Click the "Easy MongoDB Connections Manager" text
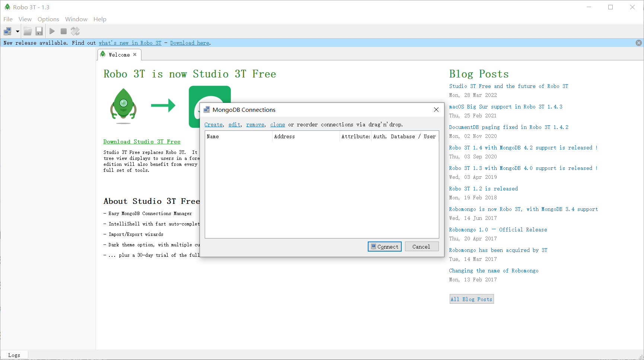Screen dimensions: 644x360 pos(150,214)
